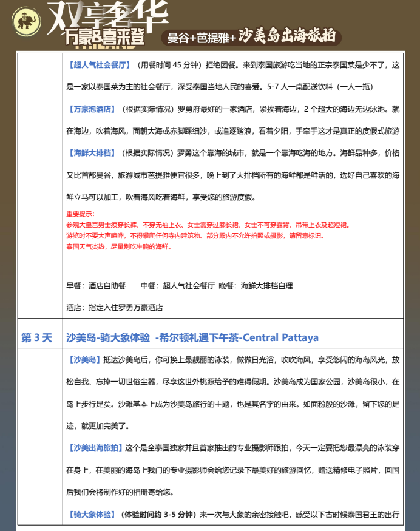Click the bold (体验时间约 3-5 分钟) text
420x531 pixels.
tap(159, 515)
